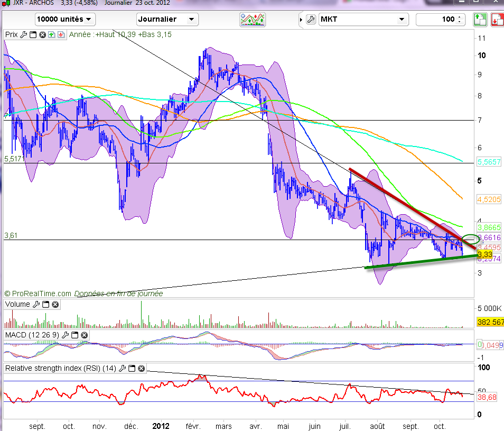The width and height of the screenshot is (504, 431).
Task: Click green up-arrow icon in Prix panel
Action: point(51,35)
